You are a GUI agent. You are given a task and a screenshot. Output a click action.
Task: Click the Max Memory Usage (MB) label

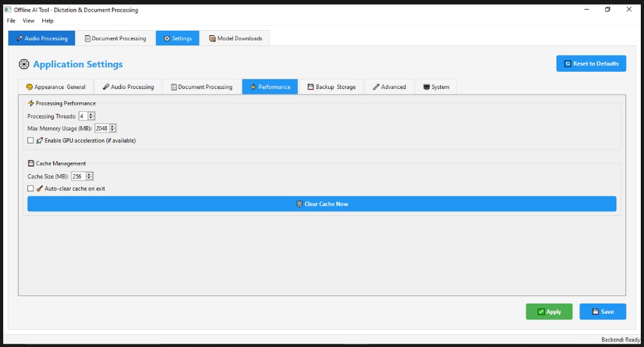pos(59,128)
